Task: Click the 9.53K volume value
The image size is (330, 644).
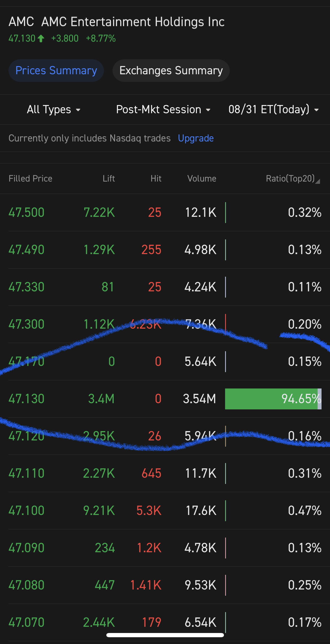Action: 200,585
